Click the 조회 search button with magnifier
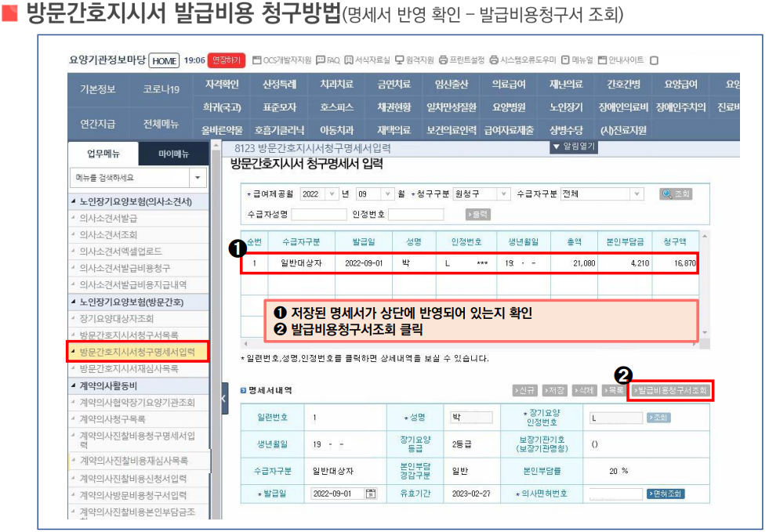Image resolution: width=769 pixels, height=532 pixels. pyautogui.click(x=676, y=194)
